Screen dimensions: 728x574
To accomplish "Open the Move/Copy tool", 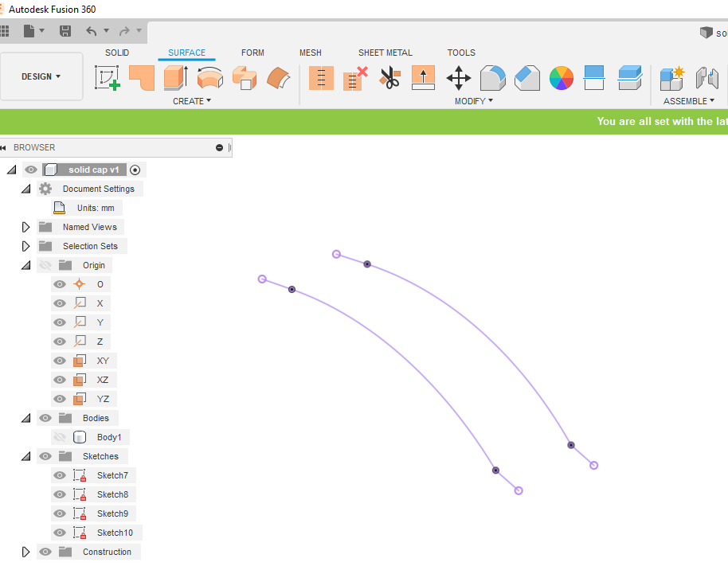I will coord(457,78).
